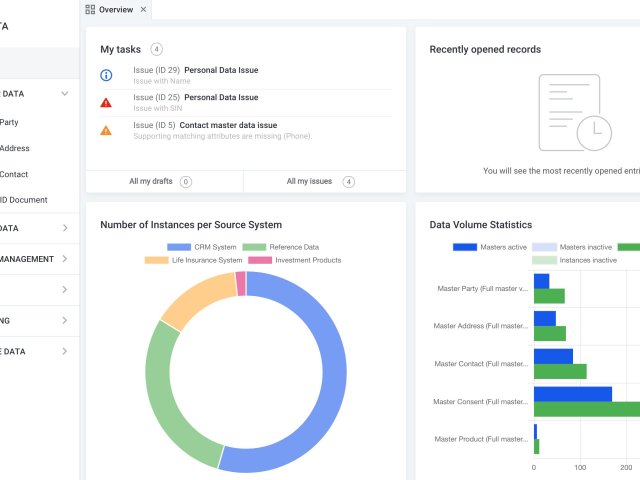Image resolution: width=640 pixels, height=480 pixels.
Task: Collapse the expanded sidebar section with down chevron
Action: point(65,94)
